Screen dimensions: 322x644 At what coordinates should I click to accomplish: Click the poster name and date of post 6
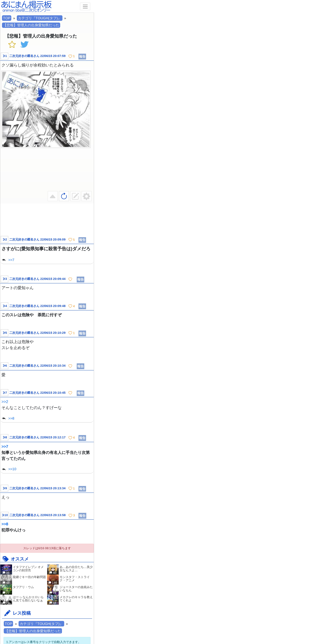click(38, 366)
